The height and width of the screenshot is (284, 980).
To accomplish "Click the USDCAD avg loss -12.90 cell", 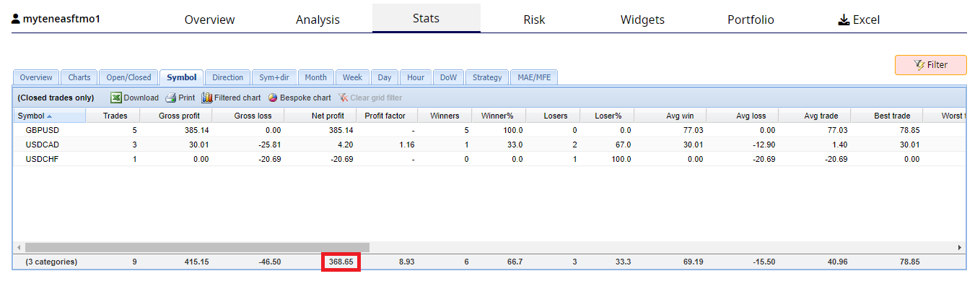I will pyautogui.click(x=764, y=145).
